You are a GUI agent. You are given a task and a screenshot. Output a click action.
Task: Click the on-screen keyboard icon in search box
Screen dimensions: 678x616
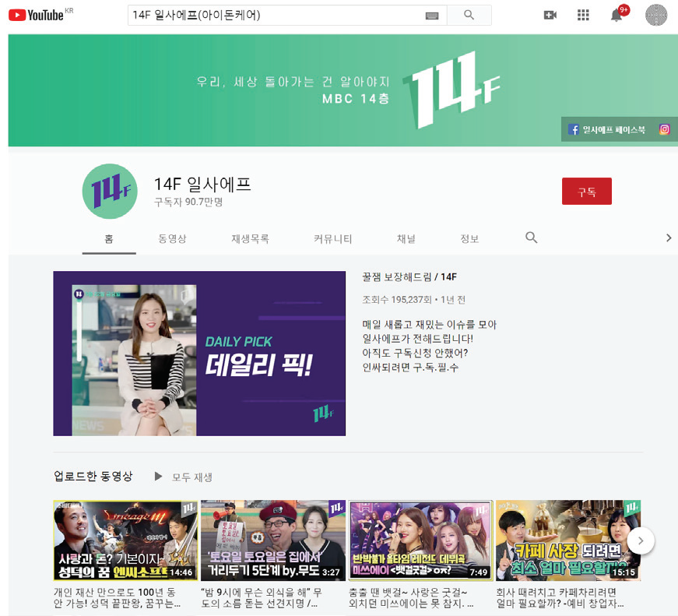pos(431,16)
